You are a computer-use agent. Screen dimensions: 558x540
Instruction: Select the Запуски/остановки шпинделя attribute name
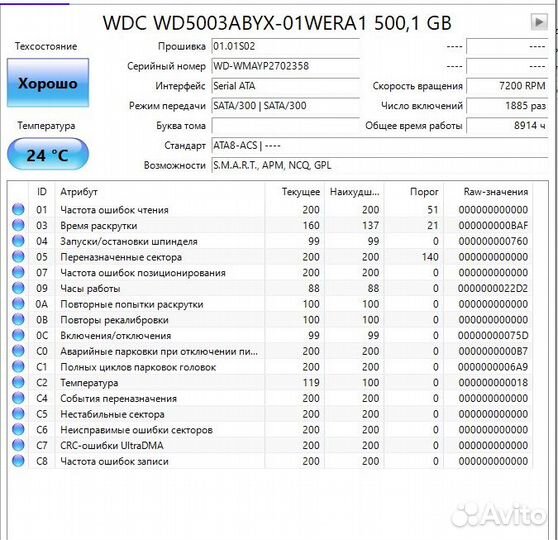coord(129,241)
